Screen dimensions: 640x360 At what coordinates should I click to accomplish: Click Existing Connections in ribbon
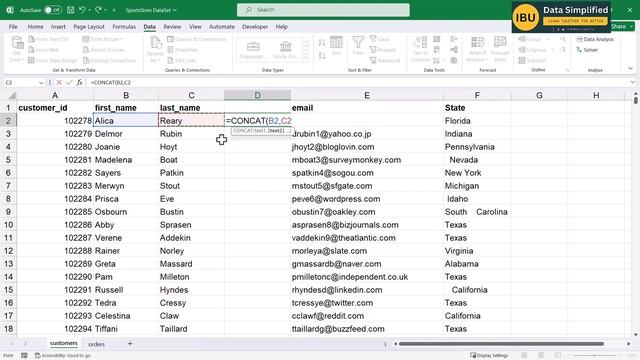point(109,60)
